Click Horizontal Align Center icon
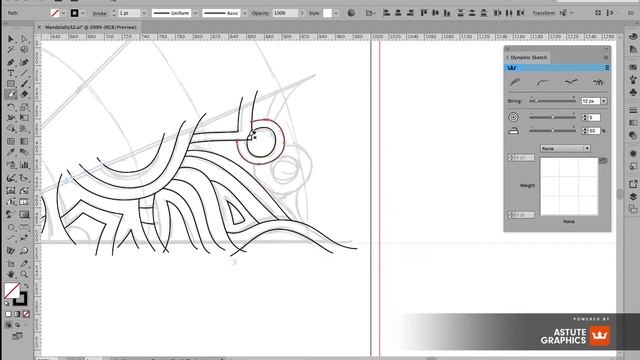 (398, 13)
